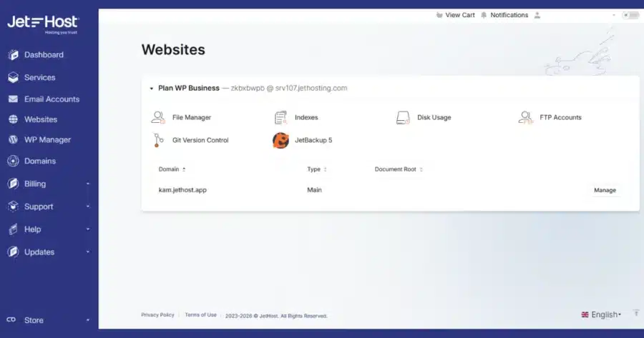
Task: Open the Domains circle icon
Action: 13,161
